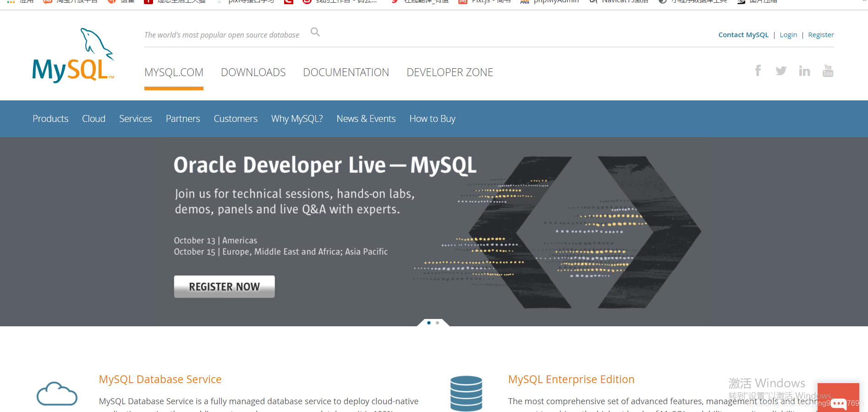Image resolution: width=868 pixels, height=412 pixels.
Task: Click the cloud icon beside Database Service
Action: (x=57, y=394)
